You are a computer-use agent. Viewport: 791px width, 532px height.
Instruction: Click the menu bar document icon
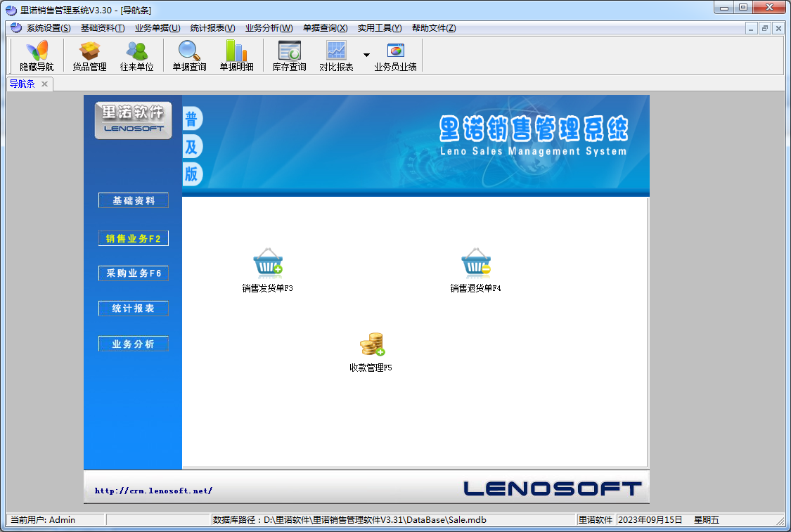point(16,27)
